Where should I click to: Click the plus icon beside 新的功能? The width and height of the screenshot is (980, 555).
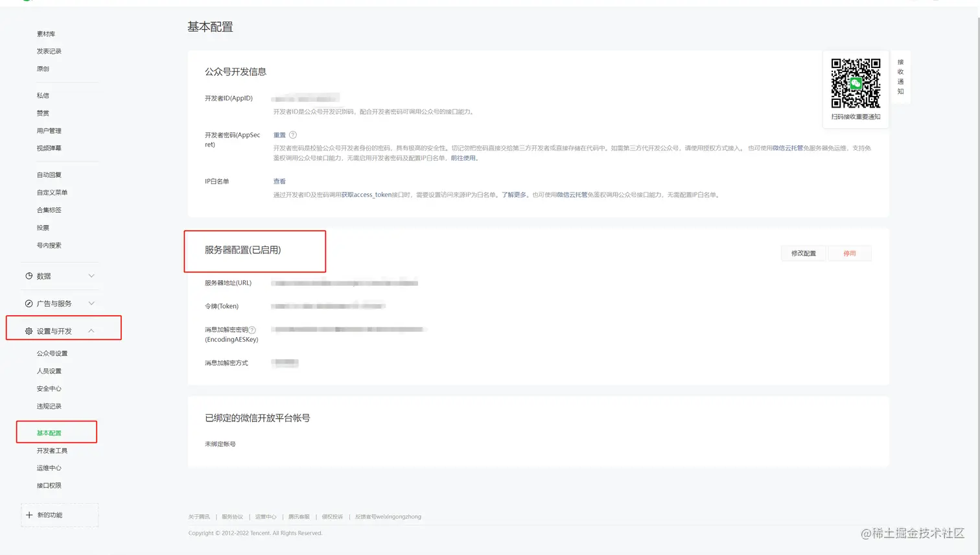[29, 515]
